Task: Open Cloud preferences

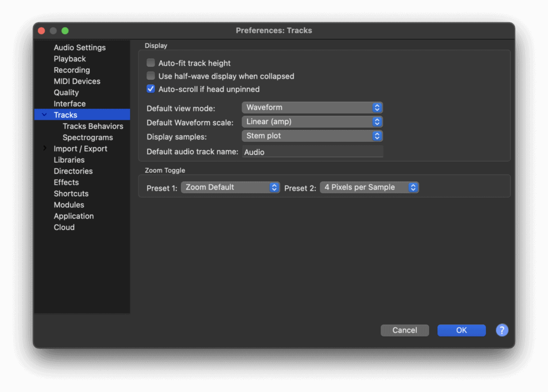Action: (x=64, y=227)
